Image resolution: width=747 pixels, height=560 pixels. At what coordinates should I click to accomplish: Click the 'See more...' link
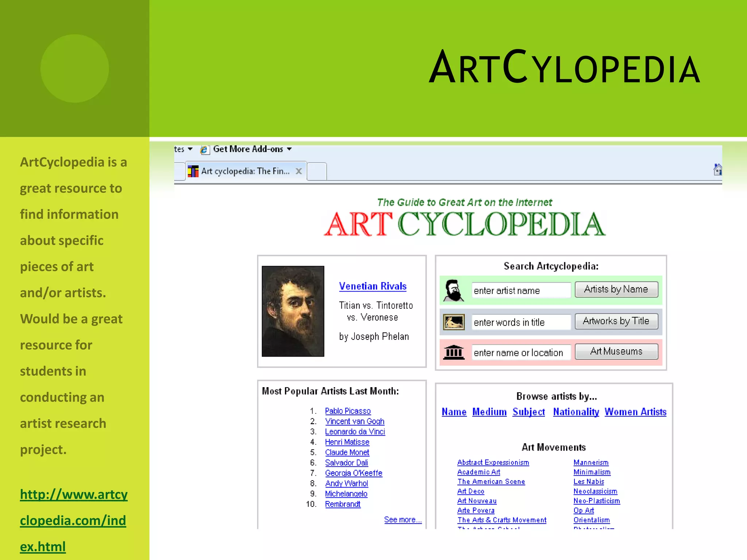pyautogui.click(x=403, y=520)
